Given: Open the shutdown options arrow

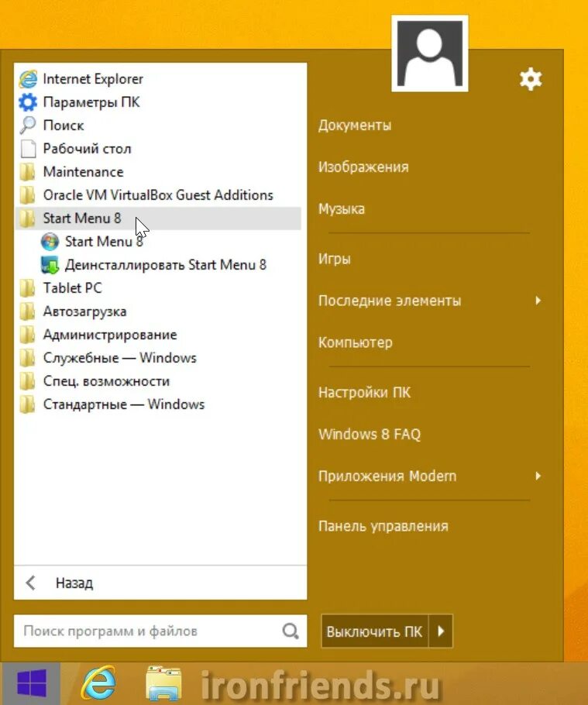Looking at the screenshot, I should click(x=441, y=631).
